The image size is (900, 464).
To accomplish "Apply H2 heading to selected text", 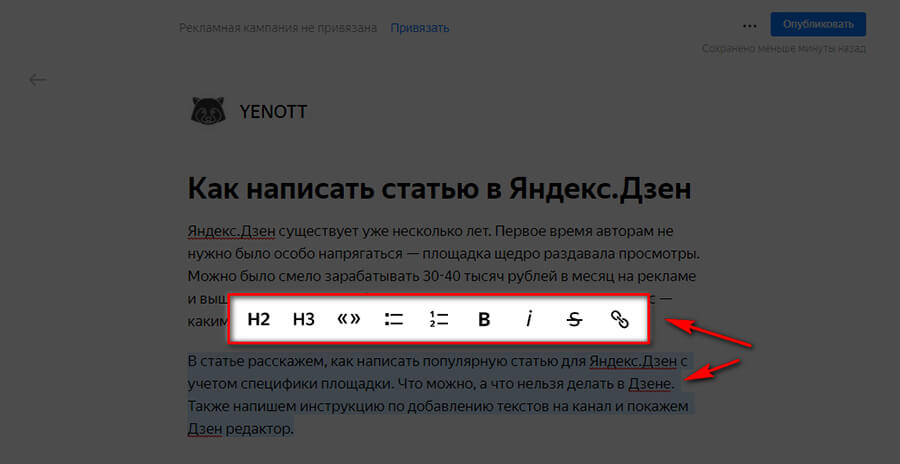I will point(259,320).
